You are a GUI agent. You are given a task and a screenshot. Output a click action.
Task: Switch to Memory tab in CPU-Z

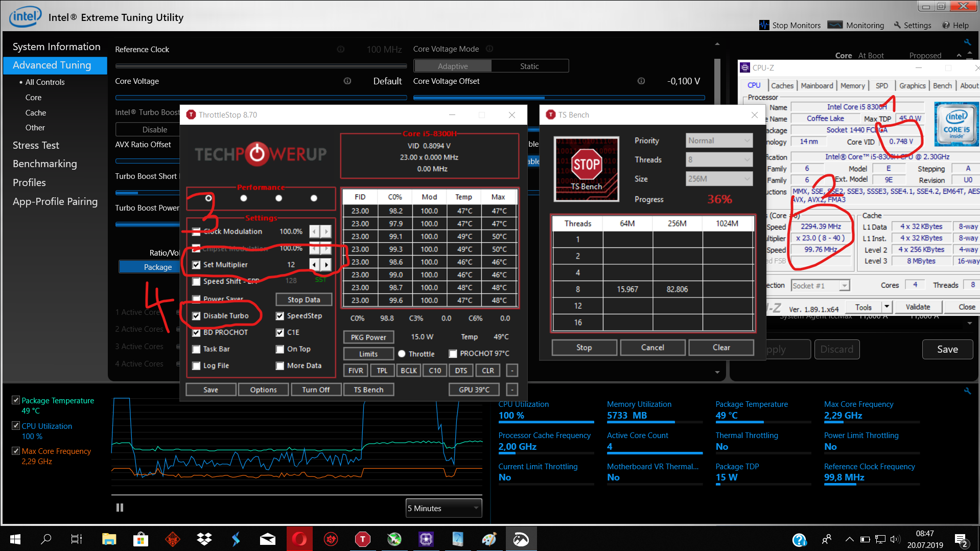[853, 86]
